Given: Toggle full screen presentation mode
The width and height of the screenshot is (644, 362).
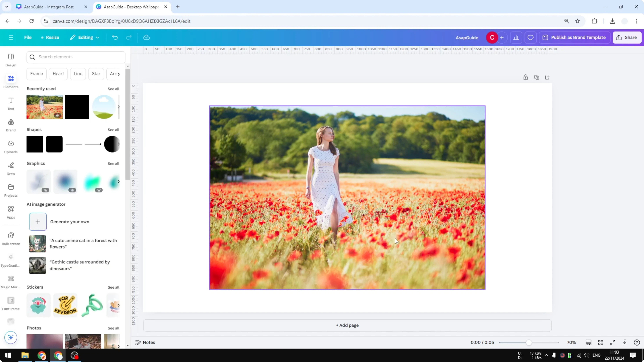Looking at the screenshot, I should [x=613, y=342].
